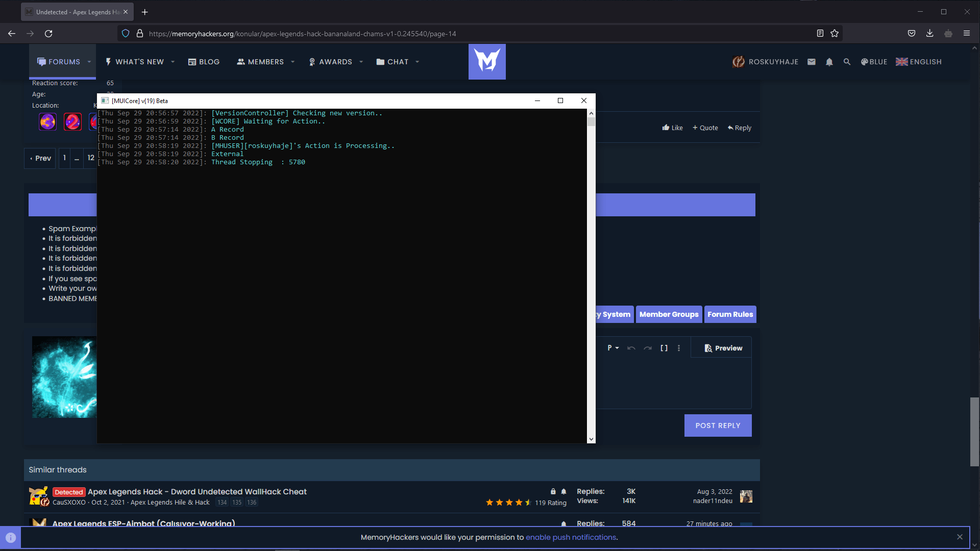980x551 pixels.
Task: Click the MemoryHackers logo in navbar
Action: tap(487, 61)
